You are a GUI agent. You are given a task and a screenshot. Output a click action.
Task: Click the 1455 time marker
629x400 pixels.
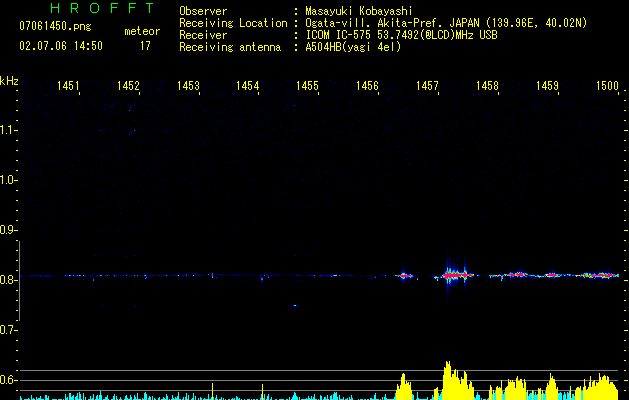(307, 86)
